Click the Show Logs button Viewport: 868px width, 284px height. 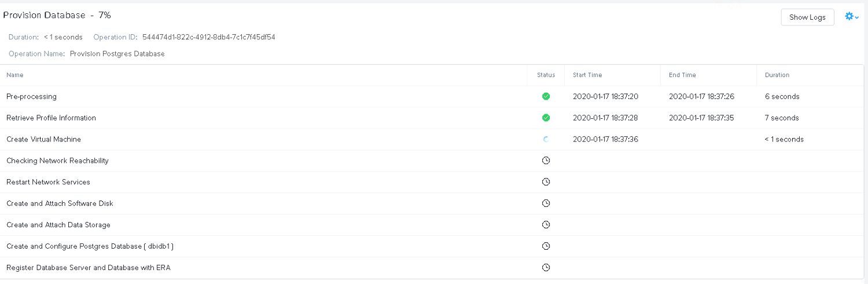tap(807, 17)
